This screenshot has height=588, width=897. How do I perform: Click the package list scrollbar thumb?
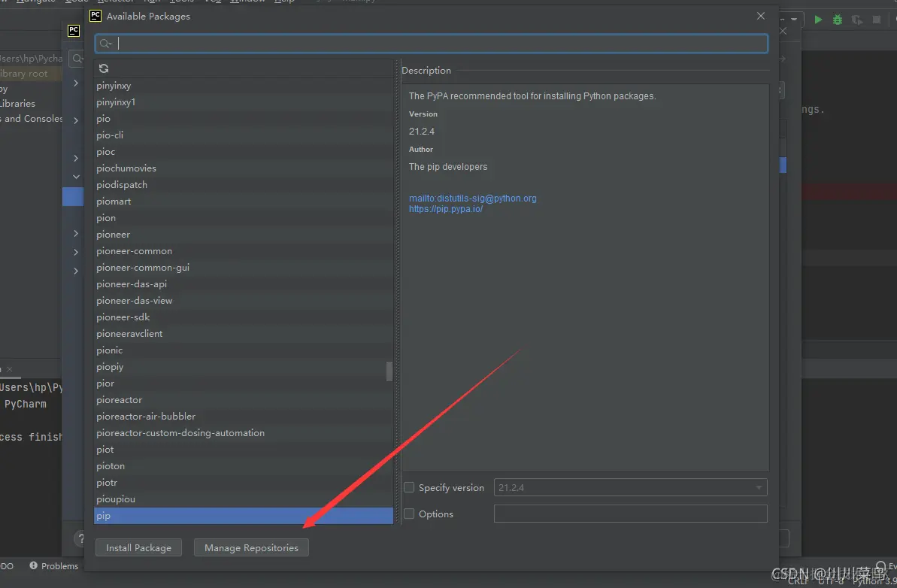(x=389, y=371)
